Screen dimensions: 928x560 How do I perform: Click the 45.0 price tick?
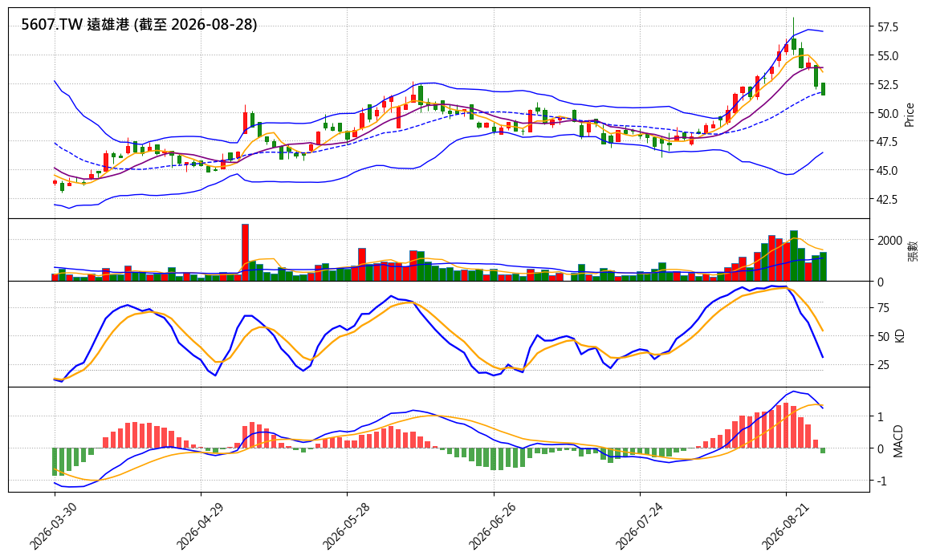[x=889, y=171]
